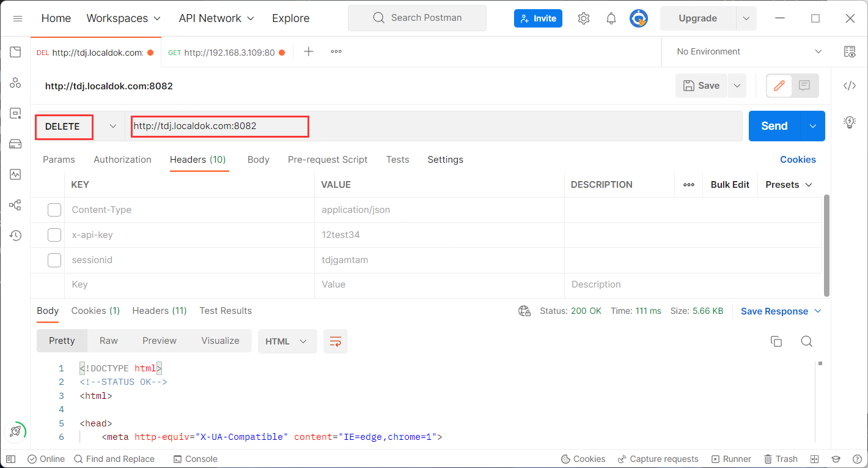Open History sidebar icon
Viewport: 868px width, 468px height.
[15, 236]
